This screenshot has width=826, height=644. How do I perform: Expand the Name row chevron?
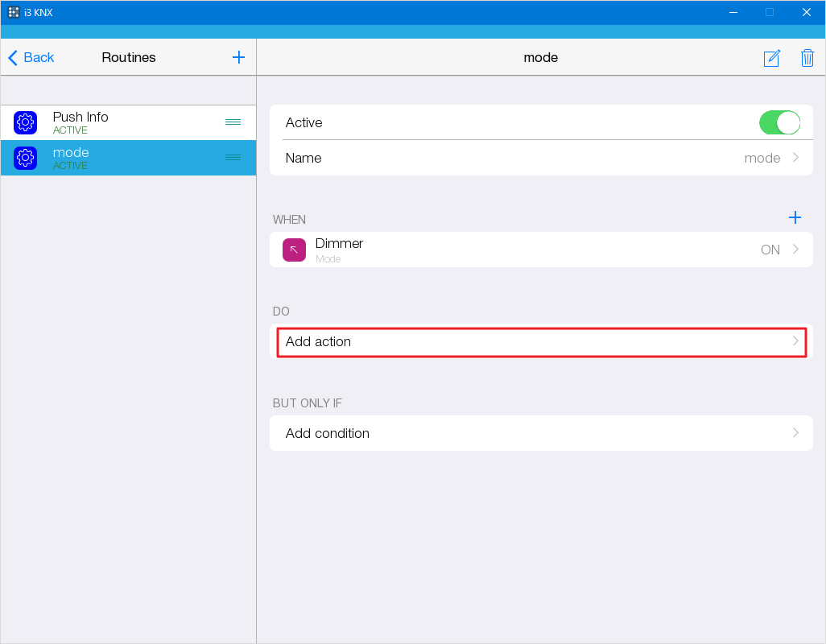[795, 158]
